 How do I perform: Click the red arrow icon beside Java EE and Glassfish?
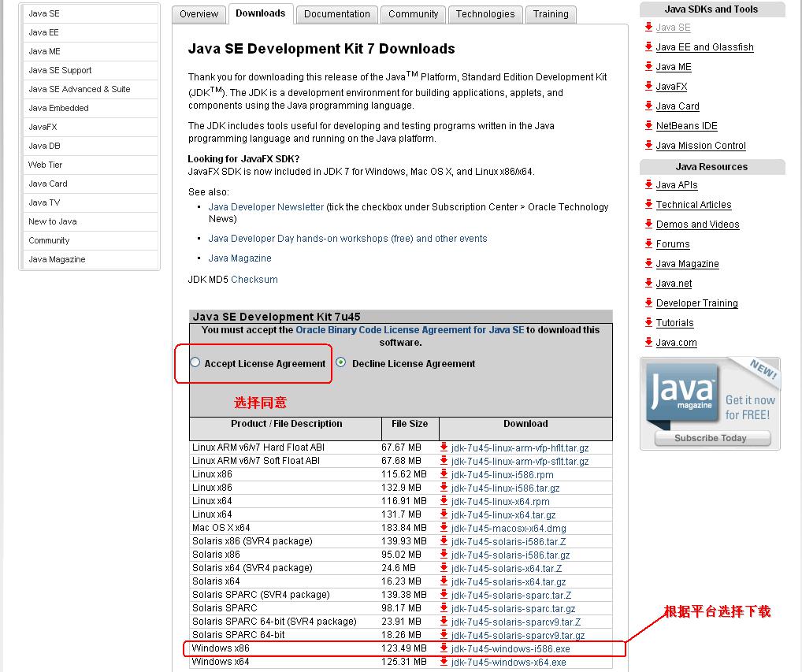click(x=648, y=46)
